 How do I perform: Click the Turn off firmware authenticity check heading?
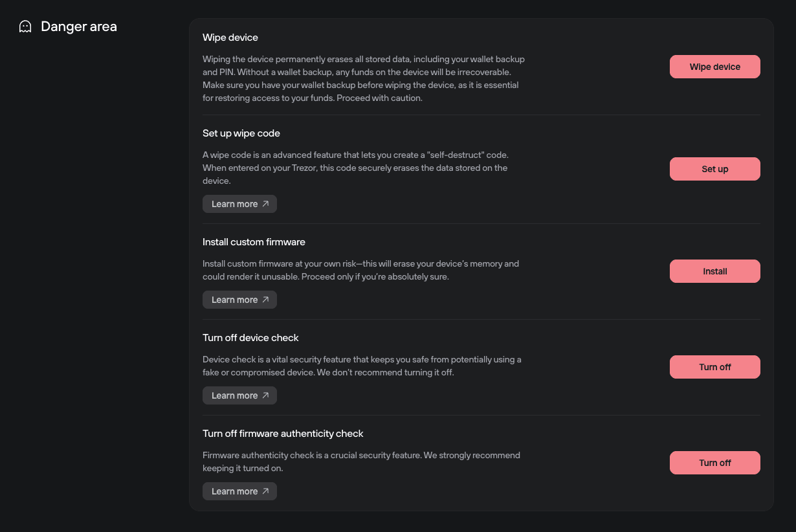coord(283,434)
